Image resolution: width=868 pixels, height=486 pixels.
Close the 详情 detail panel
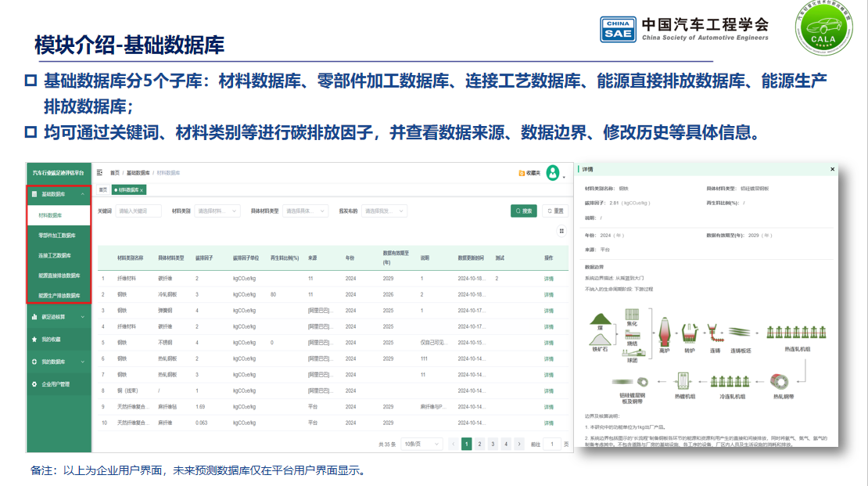click(832, 169)
